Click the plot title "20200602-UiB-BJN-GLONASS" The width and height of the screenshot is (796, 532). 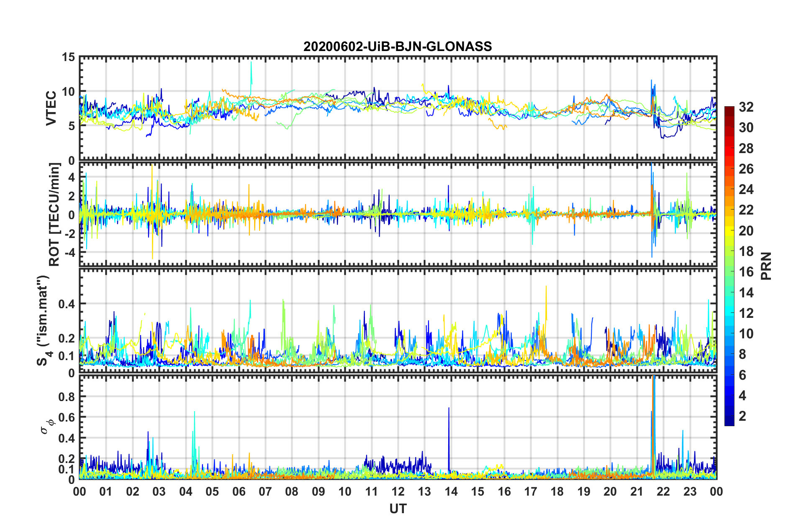pyautogui.click(x=398, y=46)
